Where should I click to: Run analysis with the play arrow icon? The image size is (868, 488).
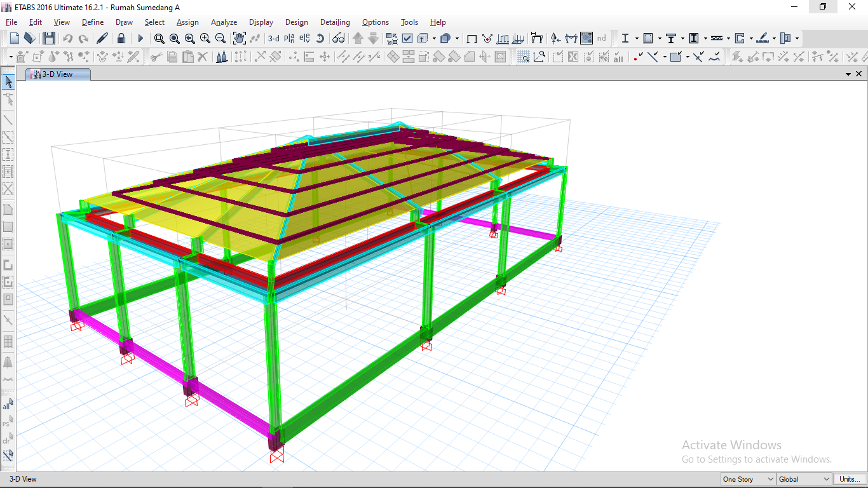coord(140,39)
